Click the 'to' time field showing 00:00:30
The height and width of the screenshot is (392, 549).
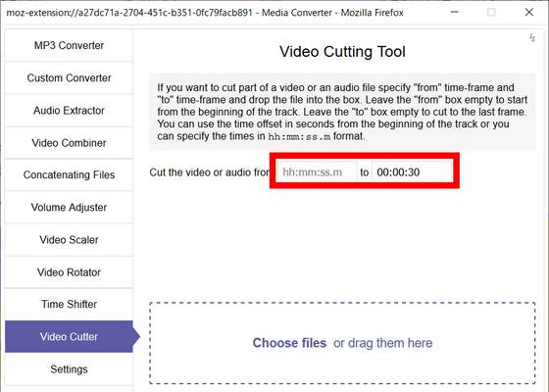point(412,171)
